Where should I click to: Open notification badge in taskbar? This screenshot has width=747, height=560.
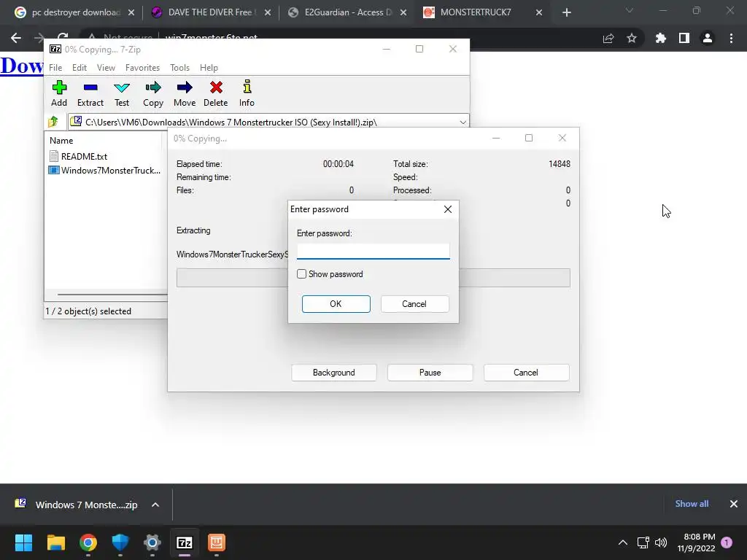point(727,542)
